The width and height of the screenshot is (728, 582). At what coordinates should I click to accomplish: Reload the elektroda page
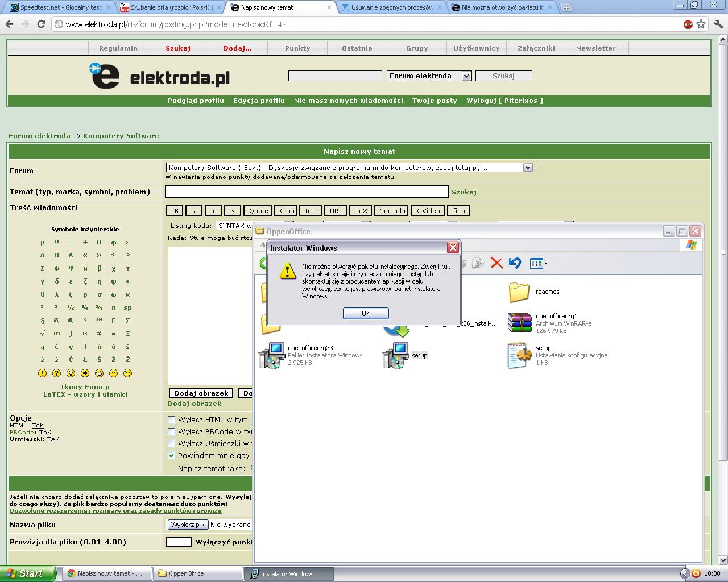[41, 24]
